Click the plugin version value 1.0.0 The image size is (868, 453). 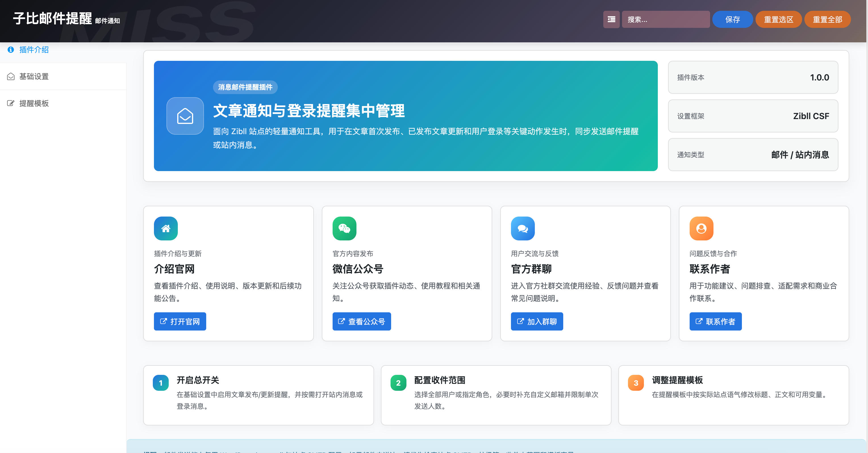point(819,78)
